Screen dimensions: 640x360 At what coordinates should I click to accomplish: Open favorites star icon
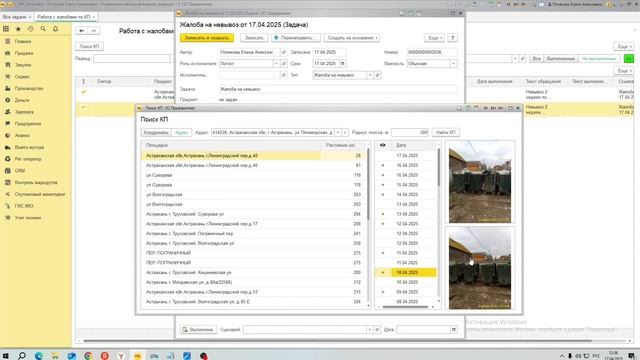[x=18, y=29]
